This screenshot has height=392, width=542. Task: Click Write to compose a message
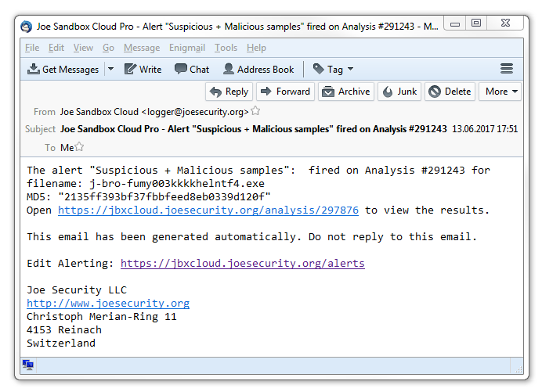(143, 70)
